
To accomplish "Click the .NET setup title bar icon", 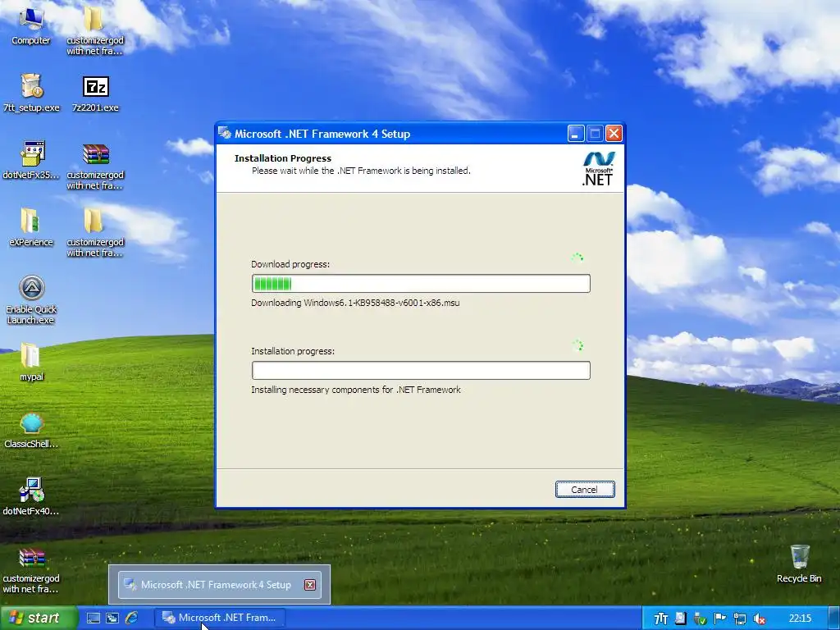I will point(225,134).
